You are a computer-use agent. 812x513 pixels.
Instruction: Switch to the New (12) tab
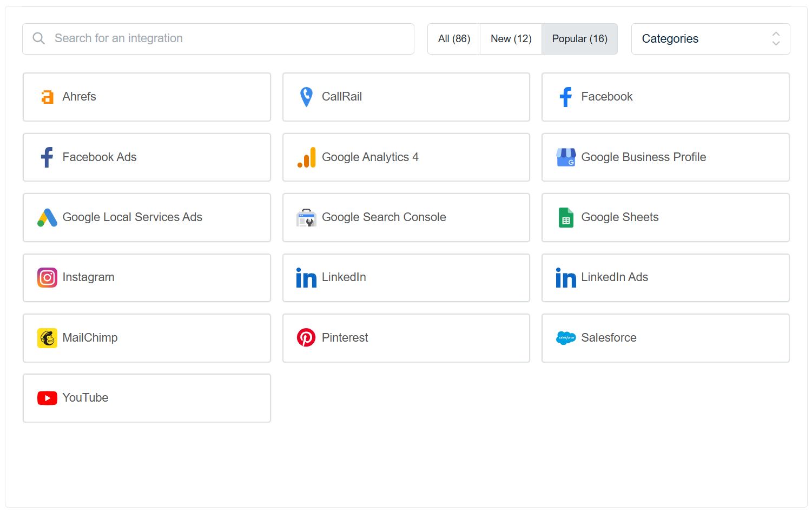tap(511, 39)
